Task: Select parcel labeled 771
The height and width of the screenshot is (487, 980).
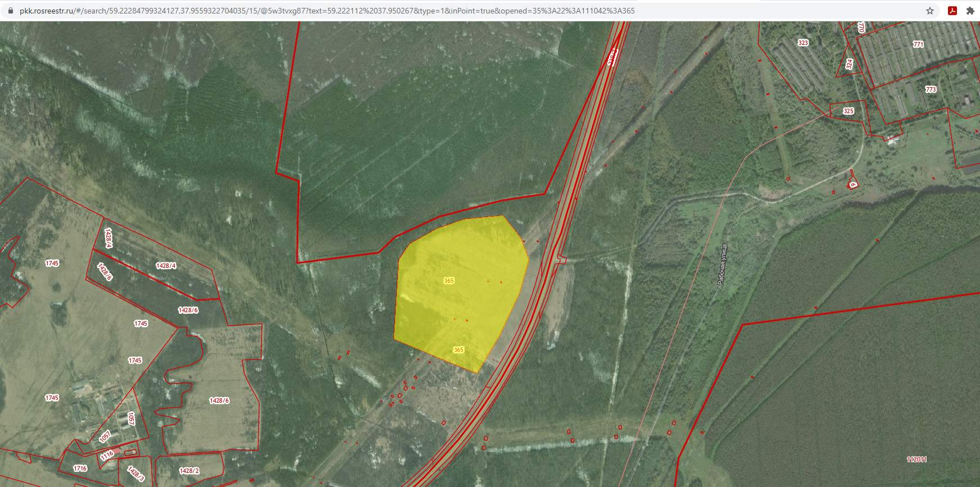Action: pos(918,44)
